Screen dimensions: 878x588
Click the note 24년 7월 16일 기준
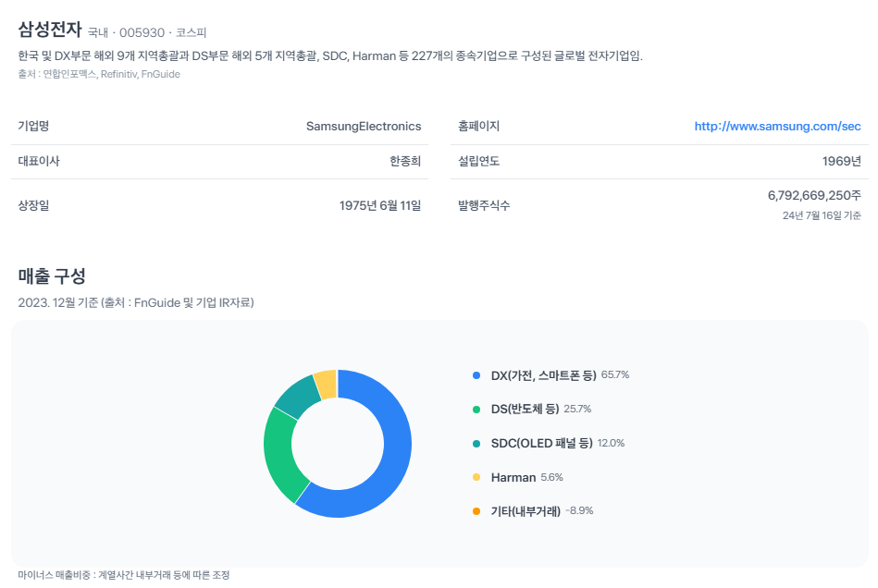click(x=822, y=216)
